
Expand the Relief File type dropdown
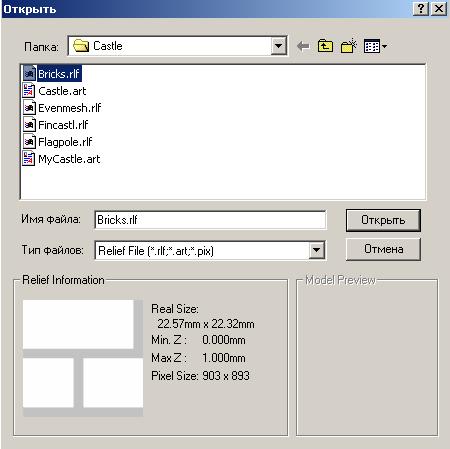(x=316, y=250)
